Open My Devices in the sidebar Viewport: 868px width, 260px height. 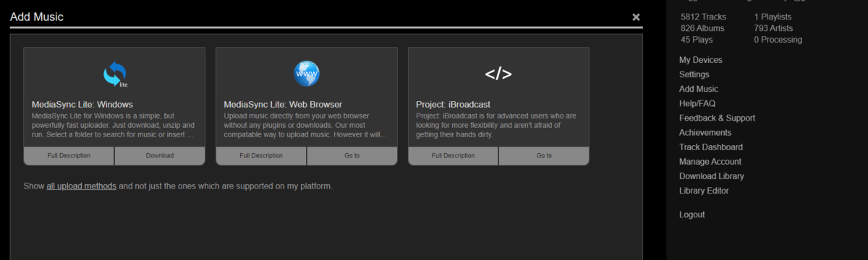700,60
